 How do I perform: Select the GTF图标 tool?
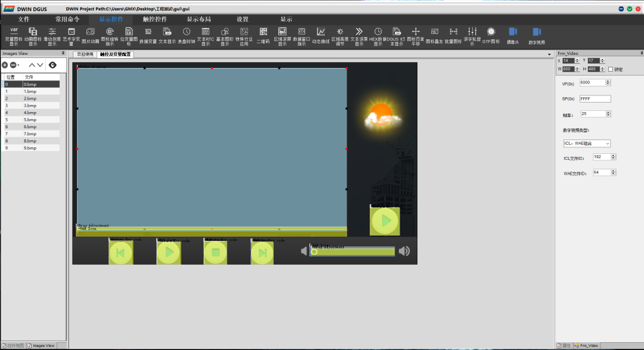click(491, 36)
